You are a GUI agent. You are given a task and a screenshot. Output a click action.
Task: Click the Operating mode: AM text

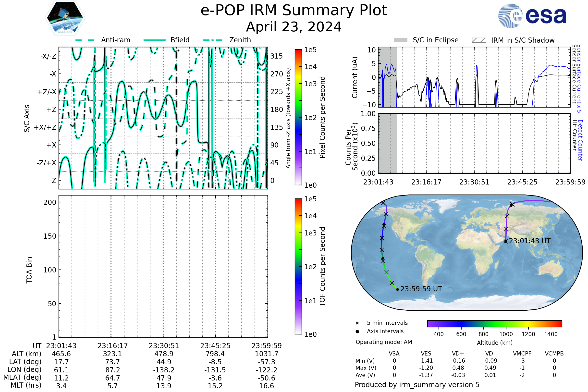(x=384, y=342)
